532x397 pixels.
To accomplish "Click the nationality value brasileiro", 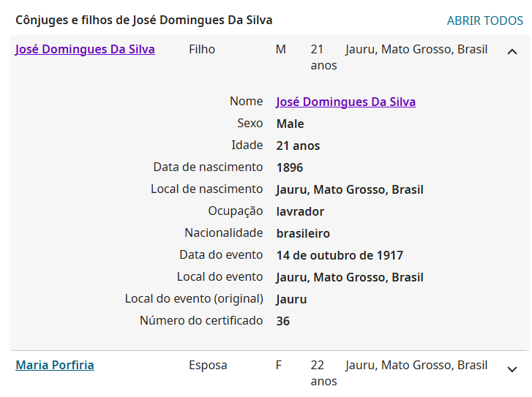I will click(303, 233).
